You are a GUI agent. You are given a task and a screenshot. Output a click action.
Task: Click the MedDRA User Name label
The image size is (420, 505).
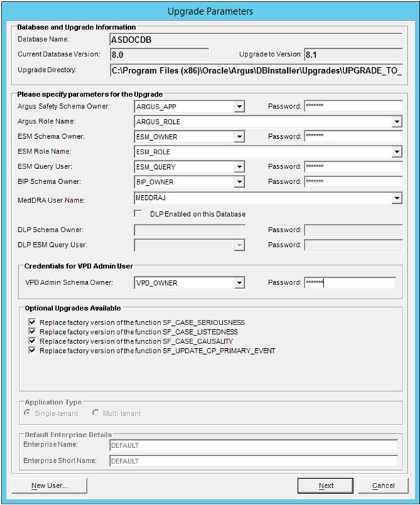point(51,200)
